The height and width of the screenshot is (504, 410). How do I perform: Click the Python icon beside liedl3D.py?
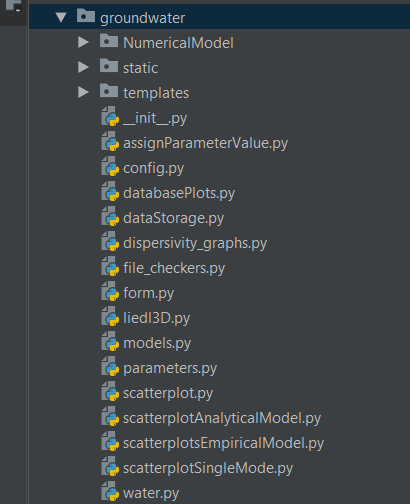[x=110, y=316]
